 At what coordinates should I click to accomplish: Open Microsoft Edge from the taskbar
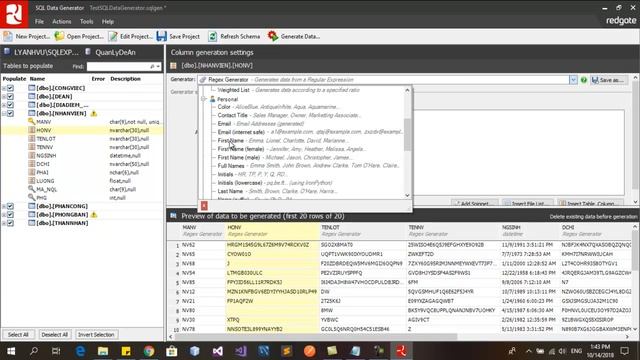80,351
